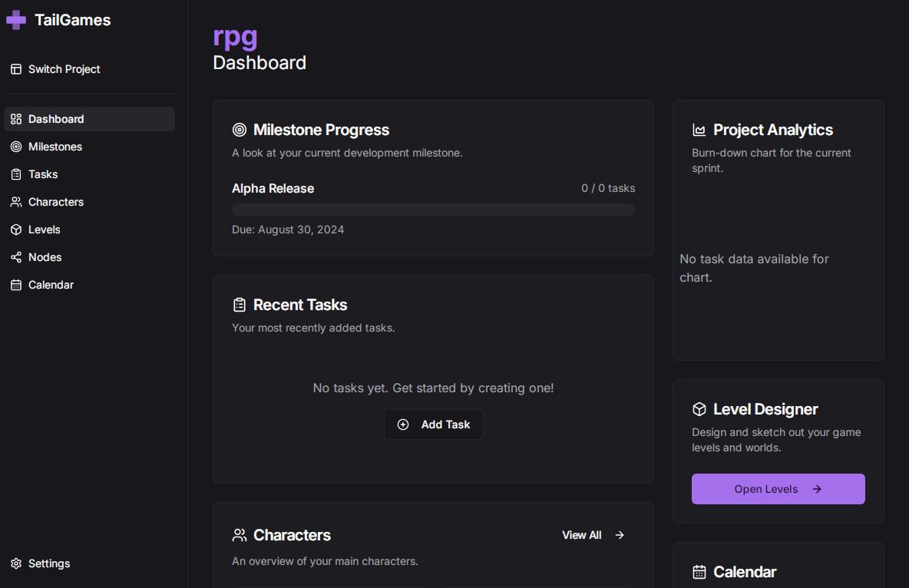Click the Levels cube icon in sidebar
This screenshot has width=909, height=588.
pos(16,230)
